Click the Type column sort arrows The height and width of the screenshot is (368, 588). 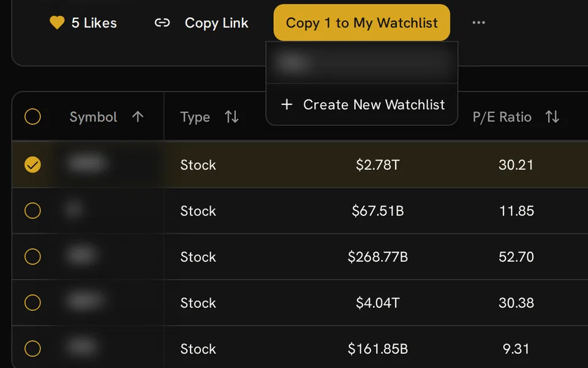[232, 117]
